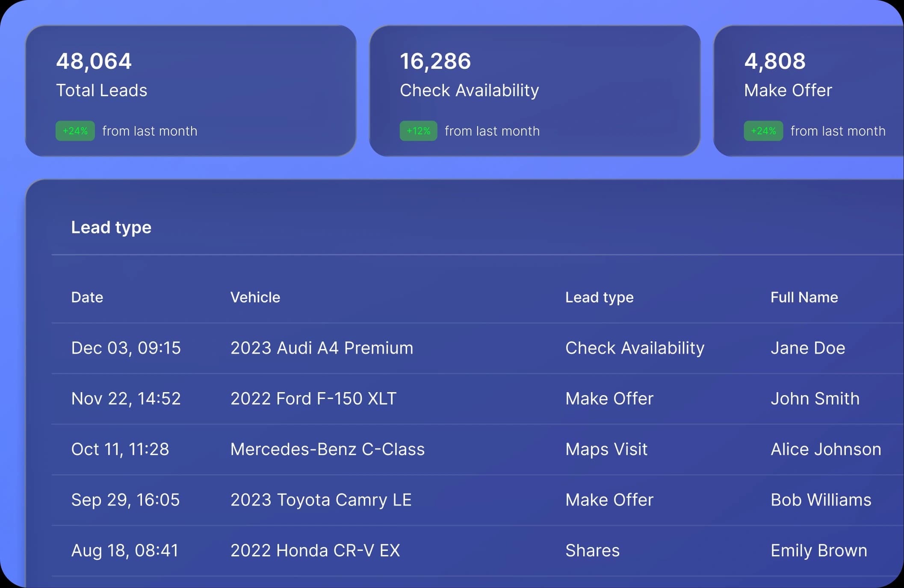The width and height of the screenshot is (904, 588).
Task: Sort by the Vehicle column header
Action: click(x=255, y=297)
